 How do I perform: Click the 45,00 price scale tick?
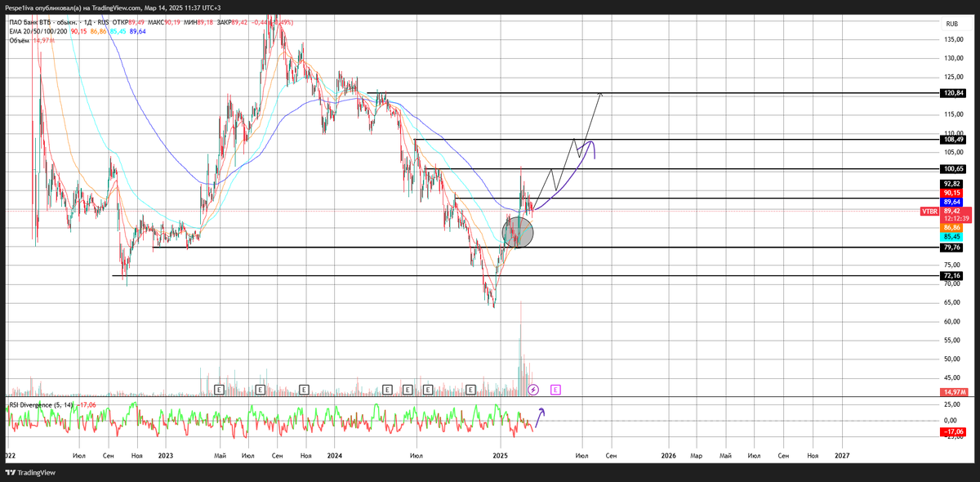[952, 377]
